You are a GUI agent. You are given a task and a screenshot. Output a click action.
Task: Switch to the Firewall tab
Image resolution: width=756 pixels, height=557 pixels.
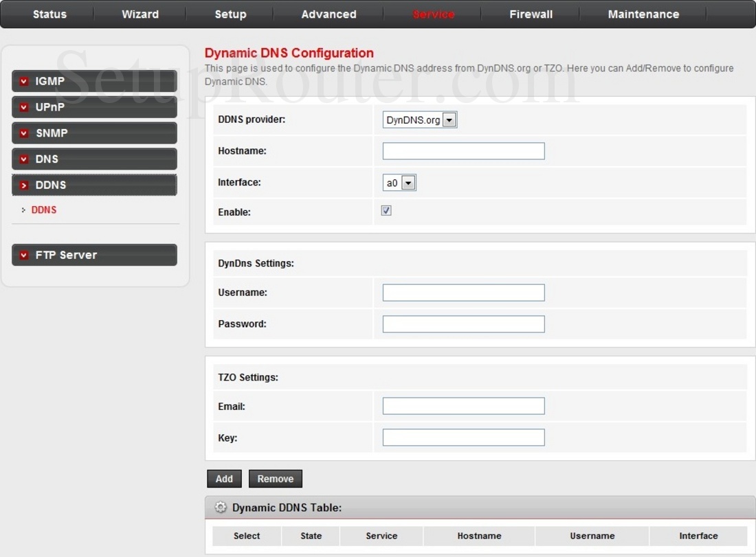(x=531, y=14)
